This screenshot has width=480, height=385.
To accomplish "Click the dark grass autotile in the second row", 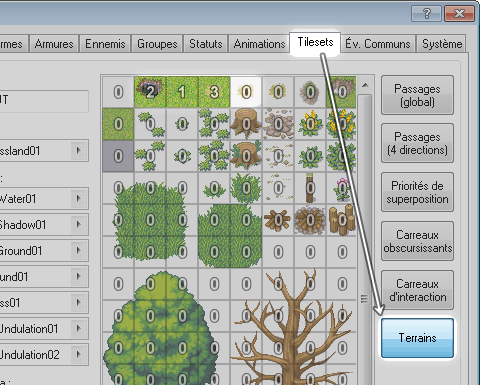I will point(118,124).
